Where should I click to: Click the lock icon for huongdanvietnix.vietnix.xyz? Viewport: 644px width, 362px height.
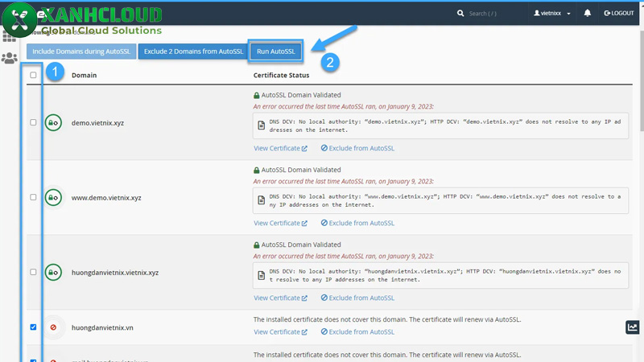[53, 272]
